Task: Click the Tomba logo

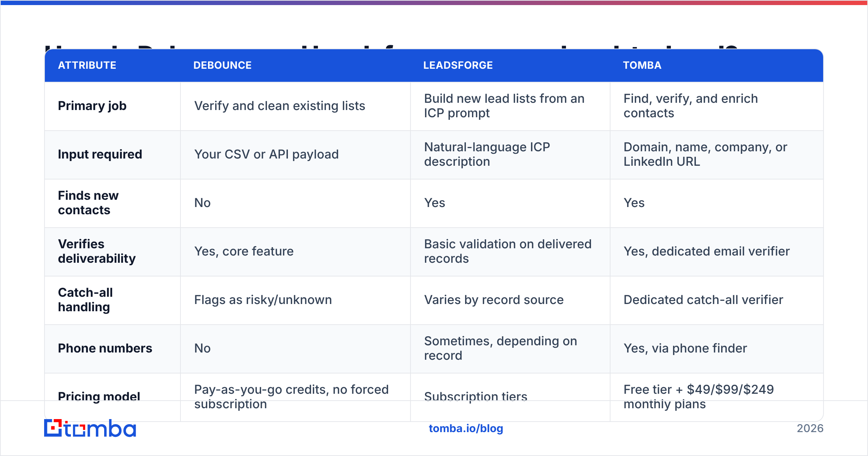Action: pos(90,428)
